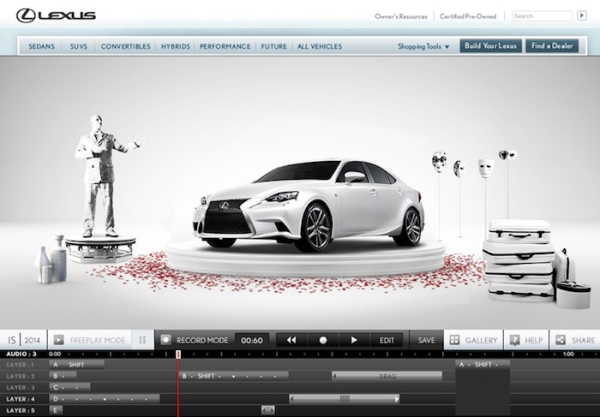
Task: Open Help via the question mark icon
Action: (x=515, y=340)
